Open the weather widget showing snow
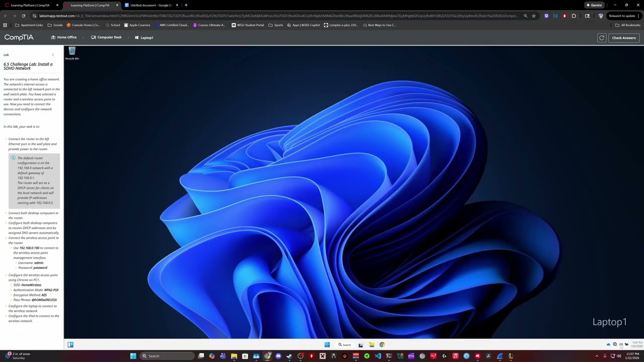 [18, 356]
